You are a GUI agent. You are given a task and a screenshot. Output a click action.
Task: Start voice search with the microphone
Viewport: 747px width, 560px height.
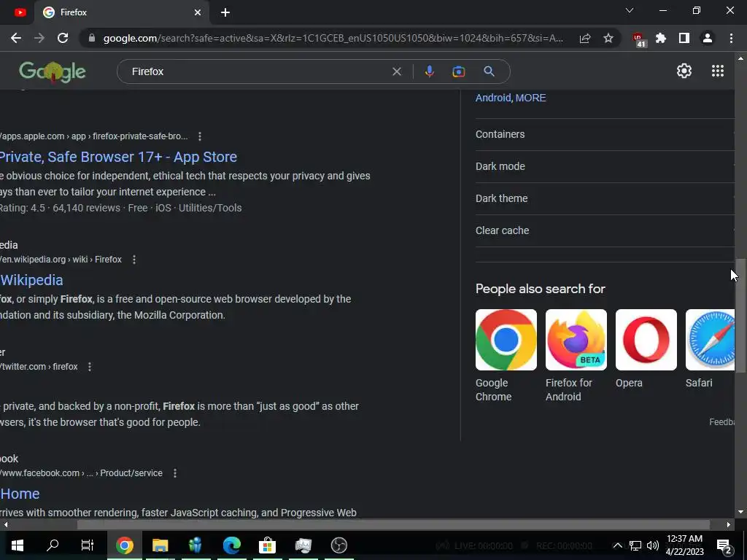(x=429, y=71)
